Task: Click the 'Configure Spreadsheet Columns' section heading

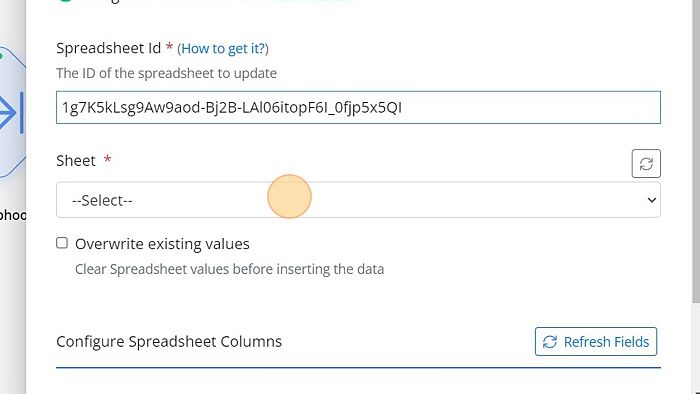Action: click(169, 341)
